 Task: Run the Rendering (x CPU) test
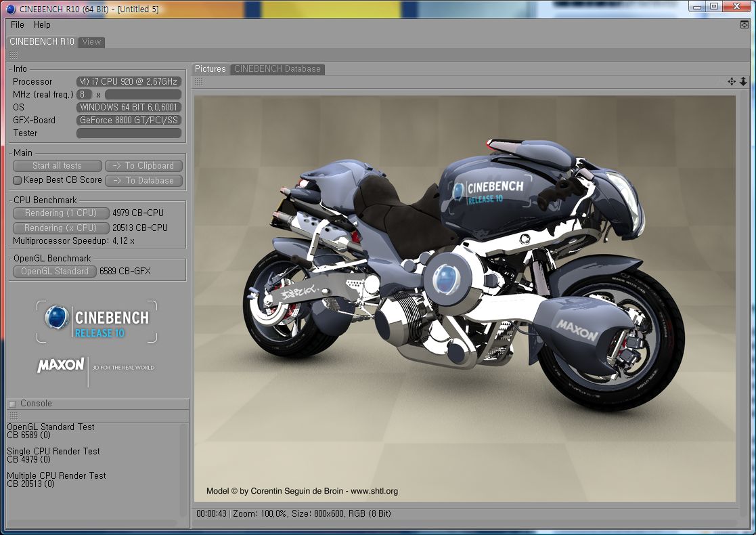tap(61, 228)
